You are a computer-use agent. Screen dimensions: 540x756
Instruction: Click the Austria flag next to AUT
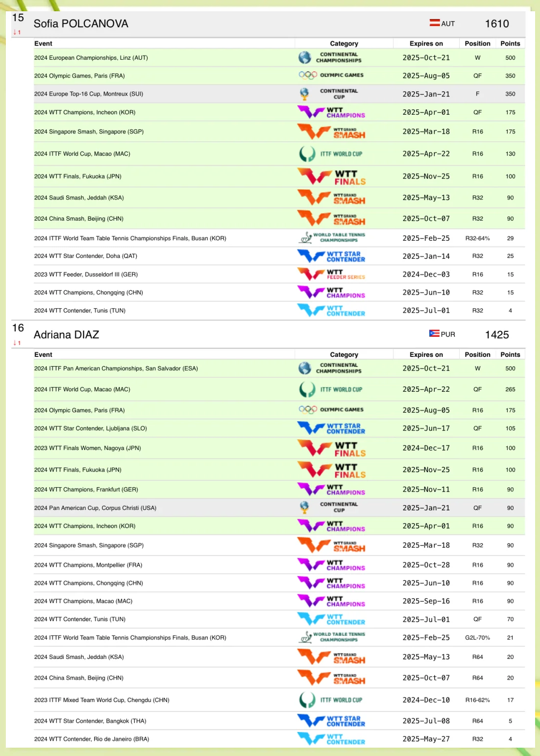tap(435, 23)
